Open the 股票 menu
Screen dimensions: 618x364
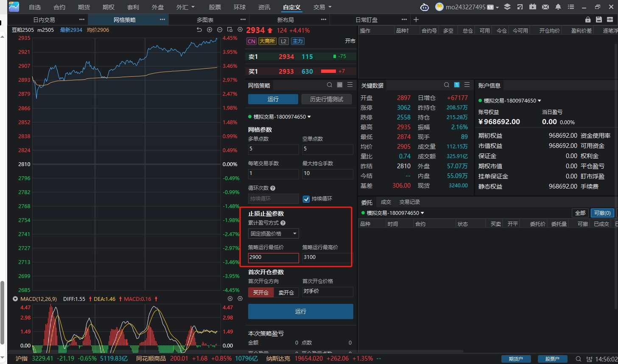point(215,7)
